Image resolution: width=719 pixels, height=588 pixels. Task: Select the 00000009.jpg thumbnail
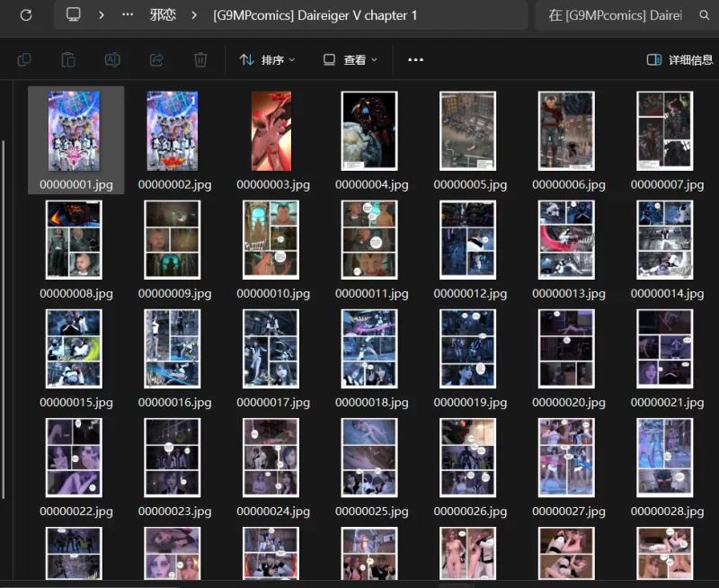(173, 239)
